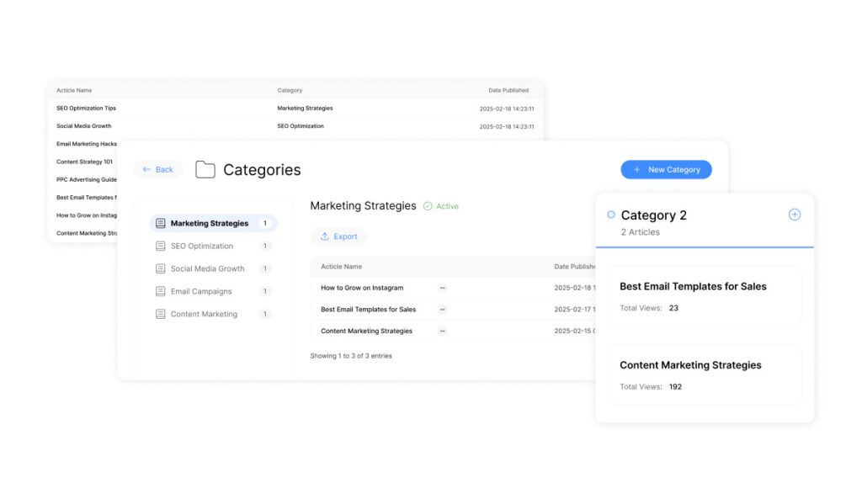Click the plus icon on Category 2 card
The height and width of the screenshot is (504, 862).
pyautogui.click(x=794, y=215)
